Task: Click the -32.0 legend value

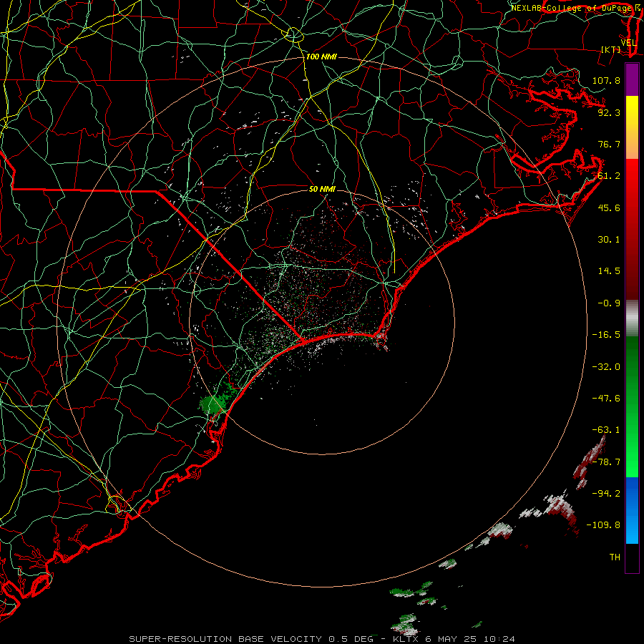Action: pos(606,367)
